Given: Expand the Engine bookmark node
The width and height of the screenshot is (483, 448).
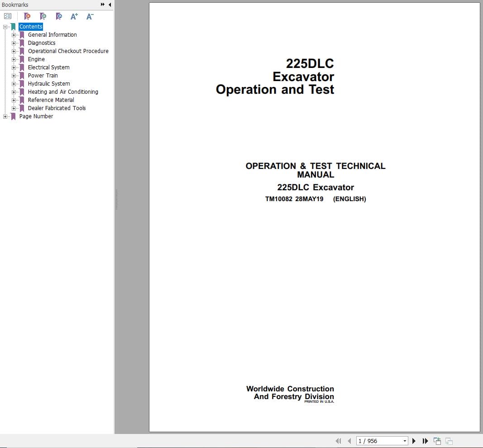Looking at the screenshot, I should pyautogui.click(x=14, y=59).
